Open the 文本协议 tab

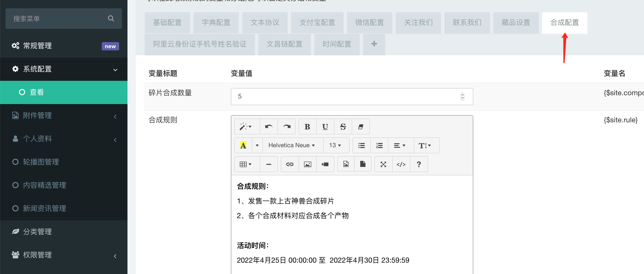pyautogui.click(x=265, y=23)
